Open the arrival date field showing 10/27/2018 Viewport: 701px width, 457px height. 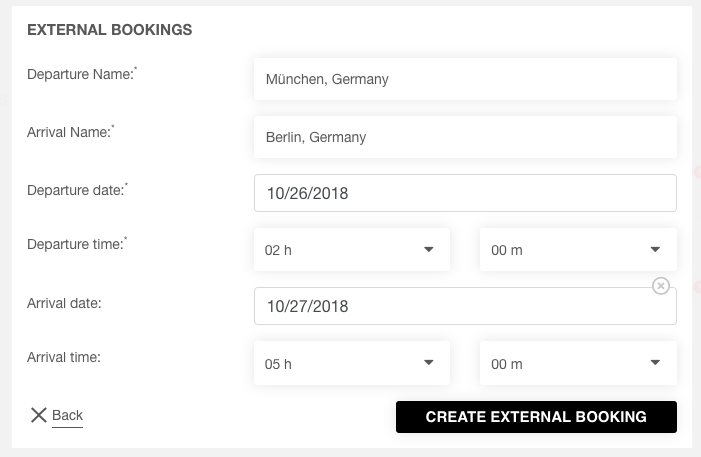465,306
